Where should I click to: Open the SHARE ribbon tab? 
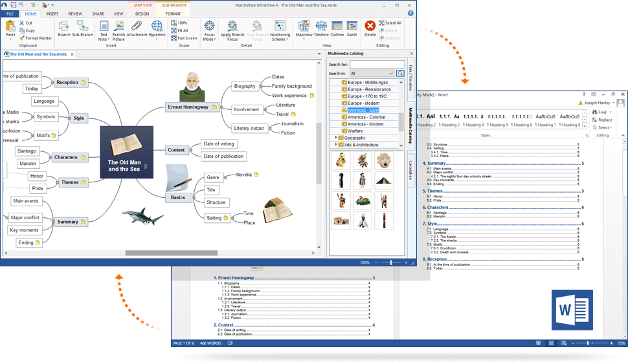coord(98,14)
